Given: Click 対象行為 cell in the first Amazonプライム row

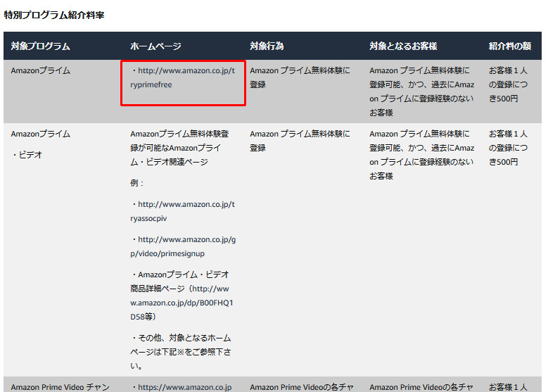Looking at the screenshot, I should pos(300,77).
